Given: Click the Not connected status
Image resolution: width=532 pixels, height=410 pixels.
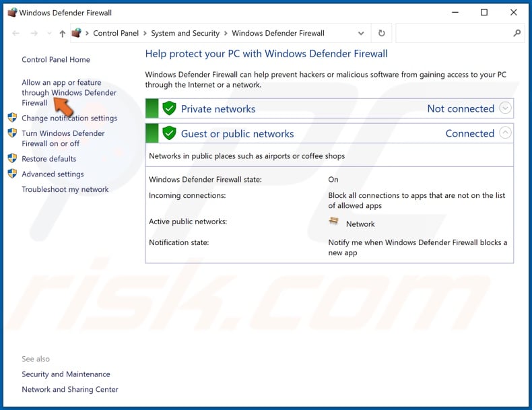Looking at the screenshot, I should (461, 108).
